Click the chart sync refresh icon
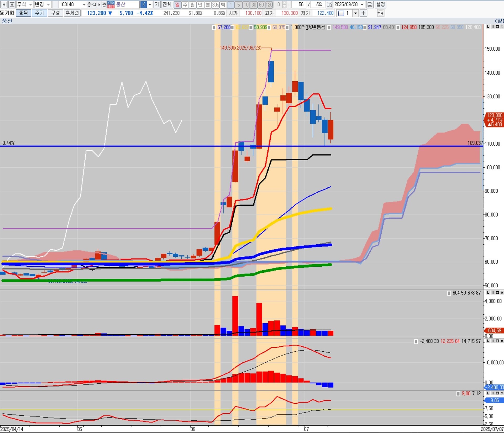 pos(380,13)
